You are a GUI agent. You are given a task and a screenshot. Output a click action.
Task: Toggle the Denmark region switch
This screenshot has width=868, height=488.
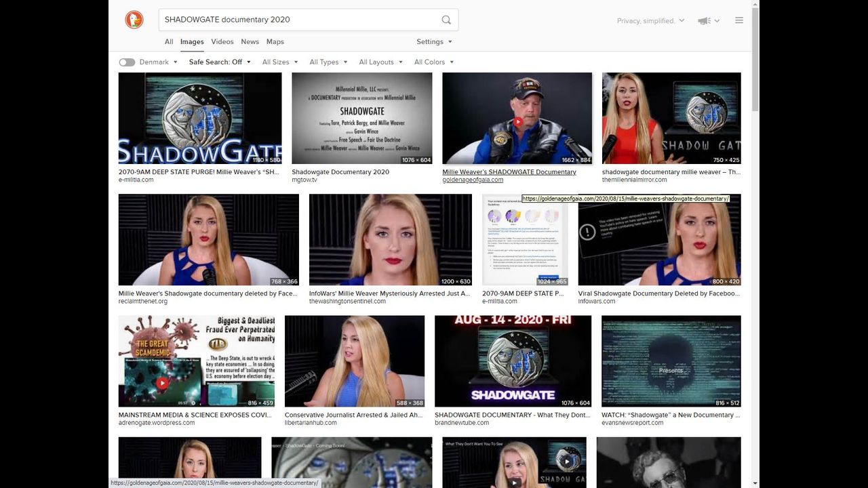[x=127, y=62]
